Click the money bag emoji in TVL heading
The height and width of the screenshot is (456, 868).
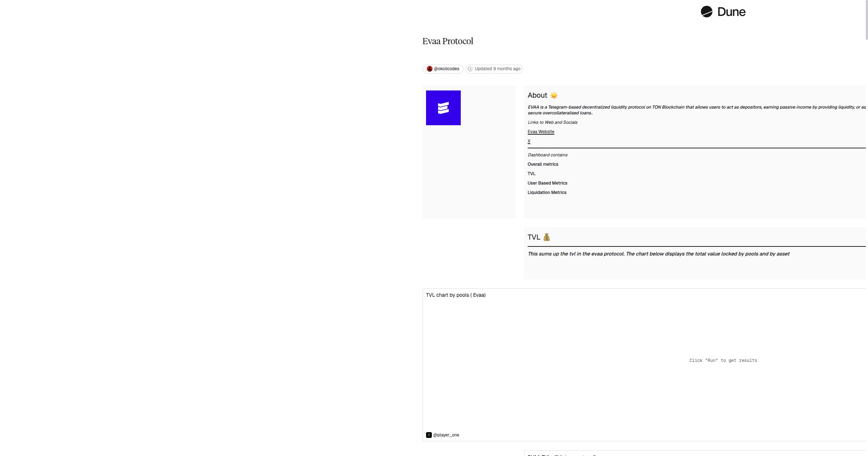click(x=547, y=237)
